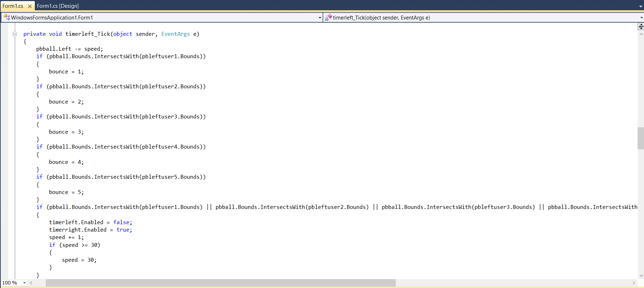The height and width of the screenshot is (288, 644).
Task: Click the method icon beside timerleft_Tick
Action: pyautogui.click(x=328, y=17)
